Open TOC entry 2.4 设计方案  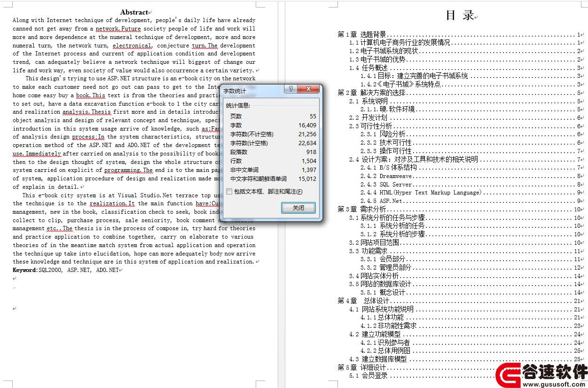pos(466,159)
